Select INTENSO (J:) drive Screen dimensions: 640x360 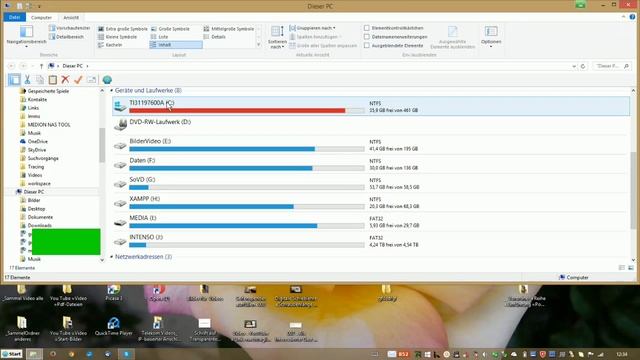tap(371, 241)
